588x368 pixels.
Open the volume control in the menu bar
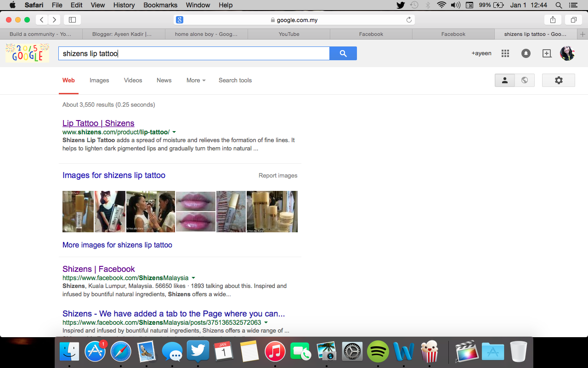[455, 5]
